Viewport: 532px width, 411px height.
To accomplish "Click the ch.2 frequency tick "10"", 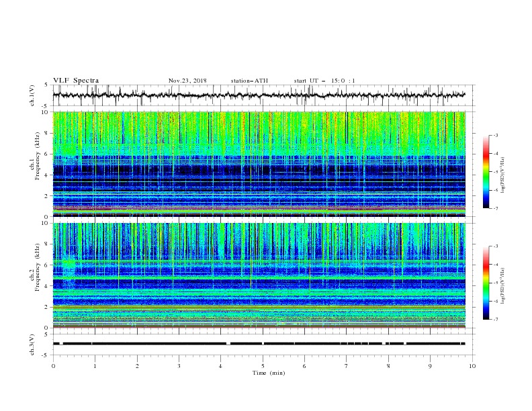I will 46,223.
